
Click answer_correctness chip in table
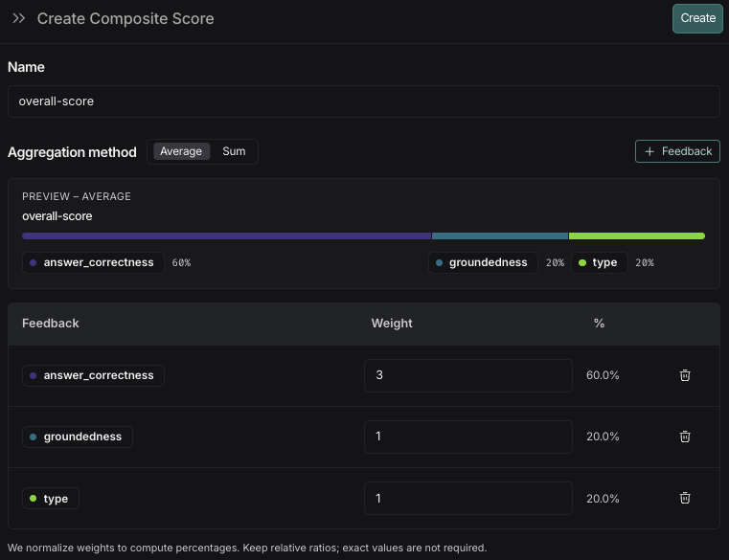pos(93,375)
